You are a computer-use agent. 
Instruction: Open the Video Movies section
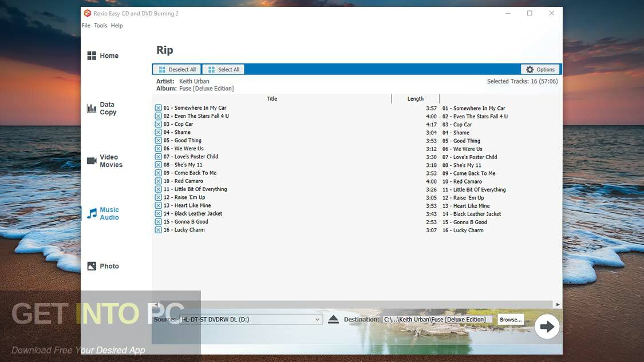[105, 161]
